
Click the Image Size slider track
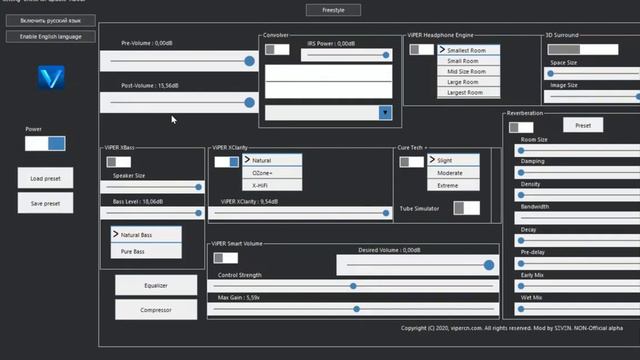click(x=592, y=97)
